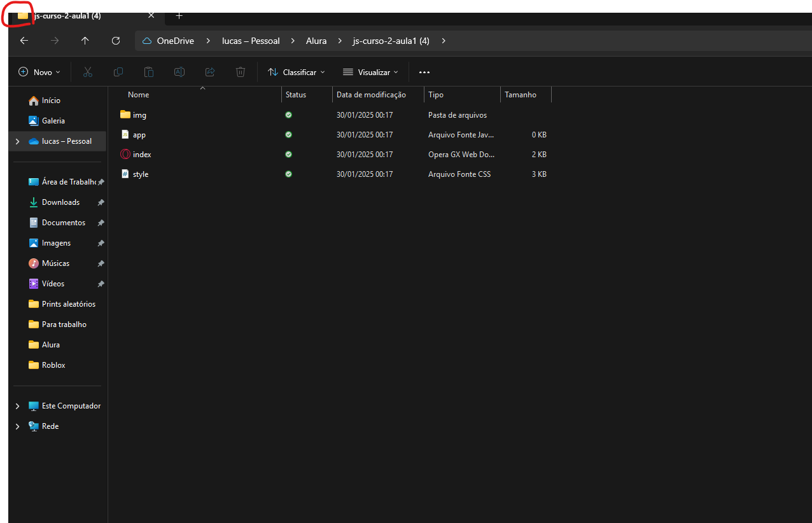Click the Share icon in the toolbar
This screenshot has height=523, width=812.
210,72
